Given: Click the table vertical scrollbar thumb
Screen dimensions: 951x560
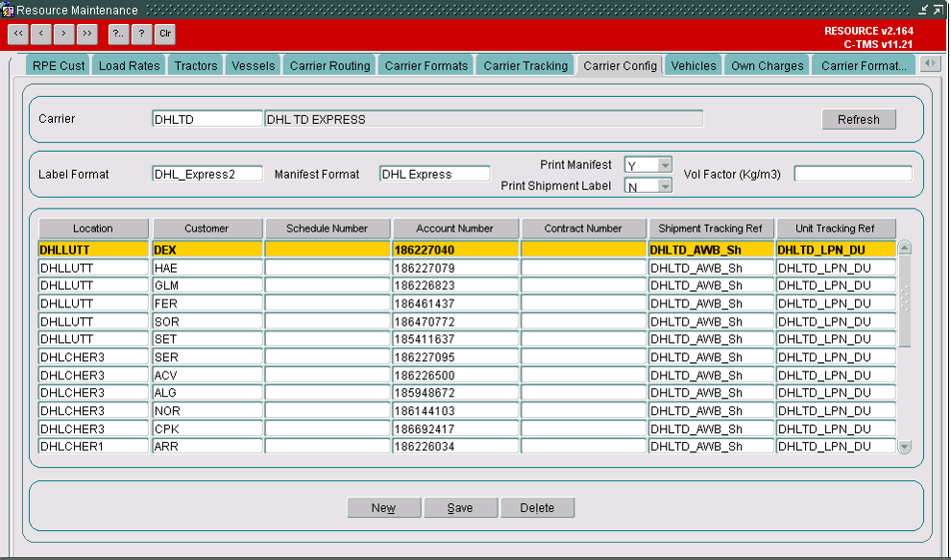Looking at the screenshot, I should coord(904,301).
